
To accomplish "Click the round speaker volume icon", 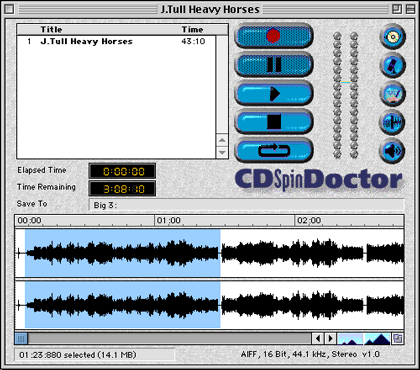I will tap(393, 151).
